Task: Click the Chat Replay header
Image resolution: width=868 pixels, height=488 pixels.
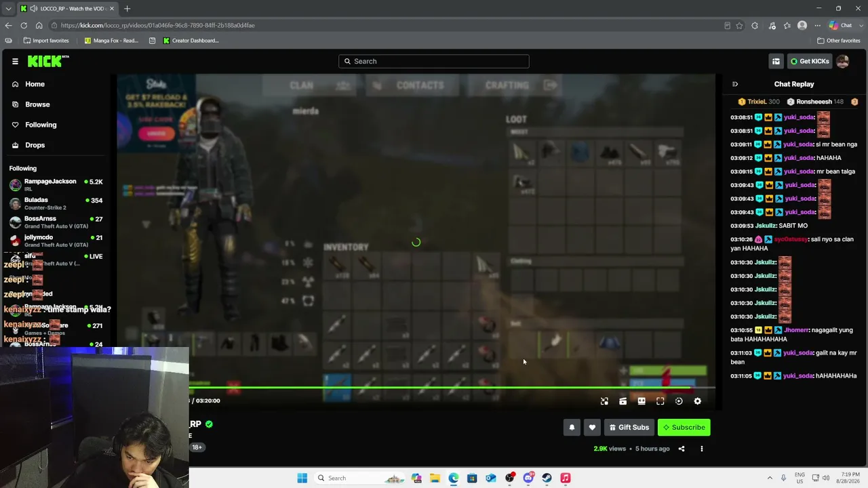Action: (794, 84)
